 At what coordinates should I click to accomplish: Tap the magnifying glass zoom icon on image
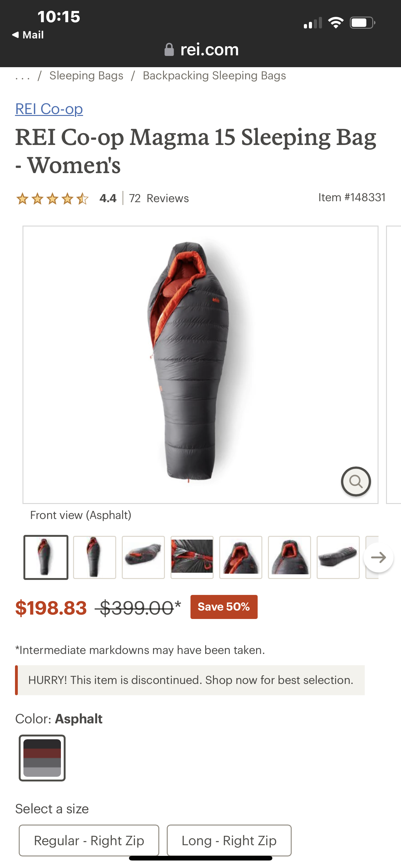(x=355, y=481)
